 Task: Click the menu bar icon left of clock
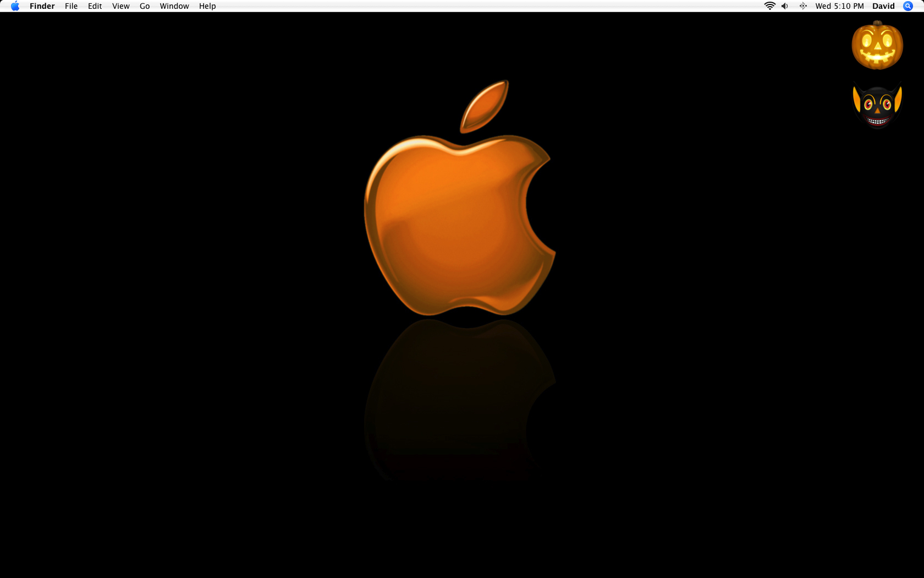[x=803, y=6]
